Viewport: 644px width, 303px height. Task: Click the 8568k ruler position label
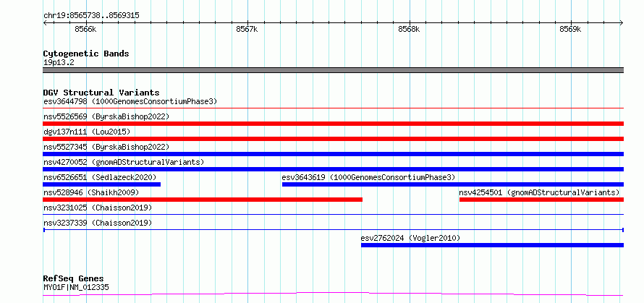pos(409,29)
